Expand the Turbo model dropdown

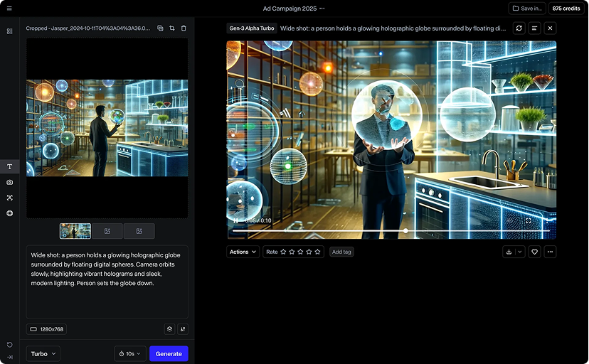pyautogui.click(x=43, y=353)
